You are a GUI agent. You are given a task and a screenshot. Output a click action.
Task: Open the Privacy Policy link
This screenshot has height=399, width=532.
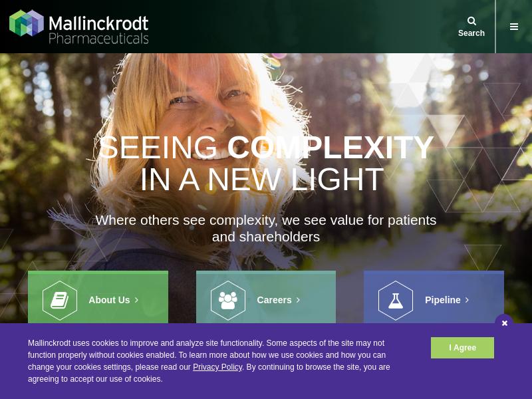click(217, 367)
